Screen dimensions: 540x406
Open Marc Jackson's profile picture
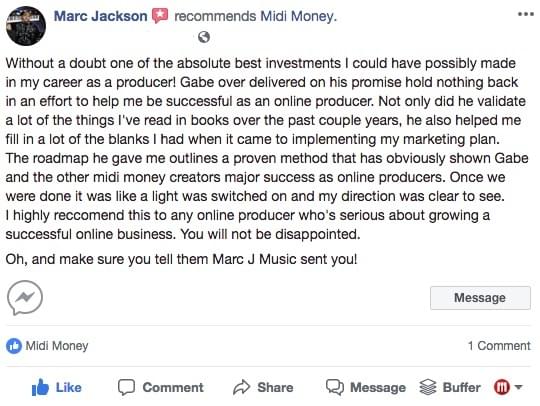(x=26, y=26)
